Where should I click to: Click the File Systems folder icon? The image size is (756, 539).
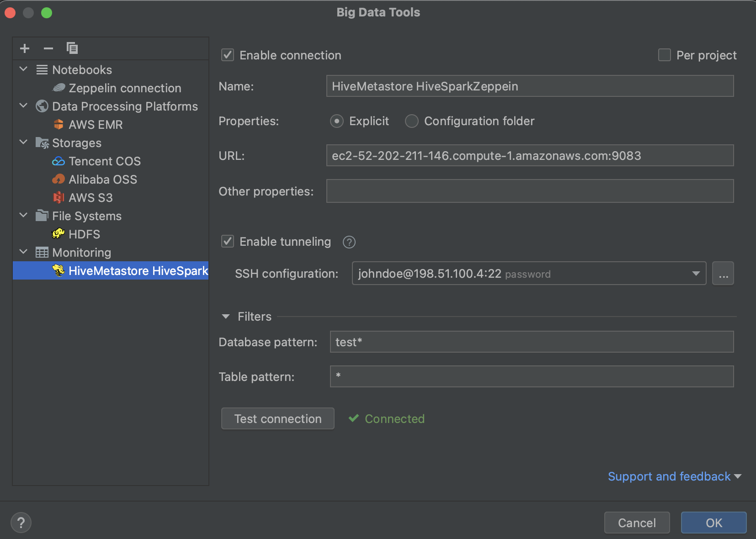42,216
